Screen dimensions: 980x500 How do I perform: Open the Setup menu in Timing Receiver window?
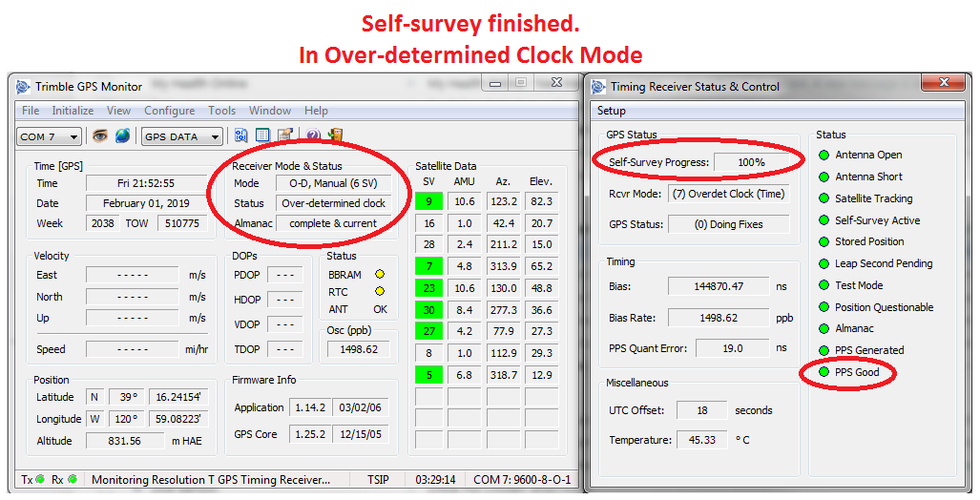612,111
